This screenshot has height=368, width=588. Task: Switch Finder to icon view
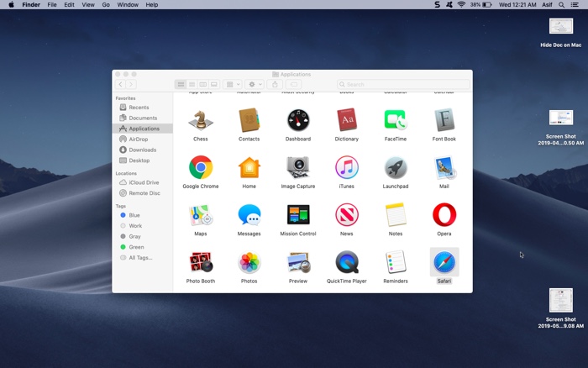[181, 84]
